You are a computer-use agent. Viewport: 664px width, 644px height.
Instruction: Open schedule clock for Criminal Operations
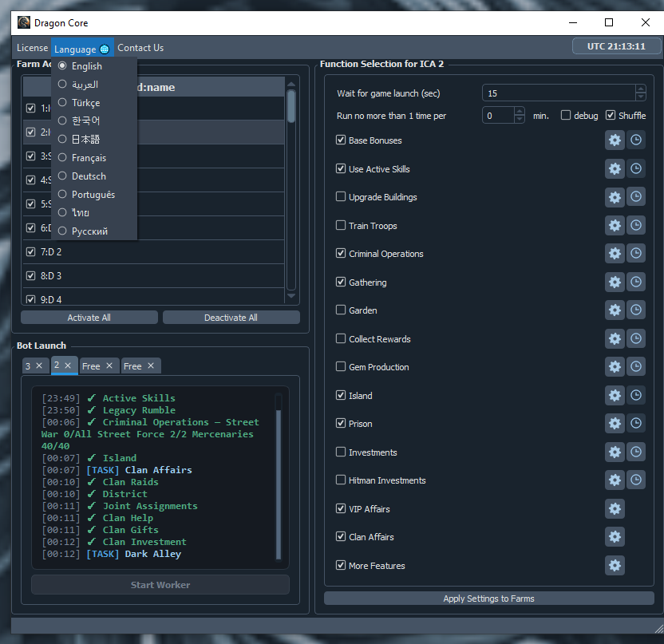635,254
